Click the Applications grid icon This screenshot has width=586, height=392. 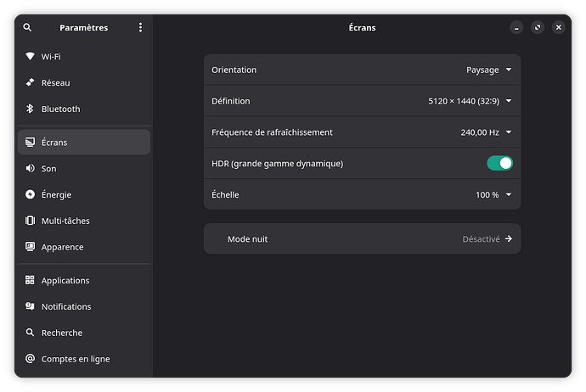coord(30,280)
